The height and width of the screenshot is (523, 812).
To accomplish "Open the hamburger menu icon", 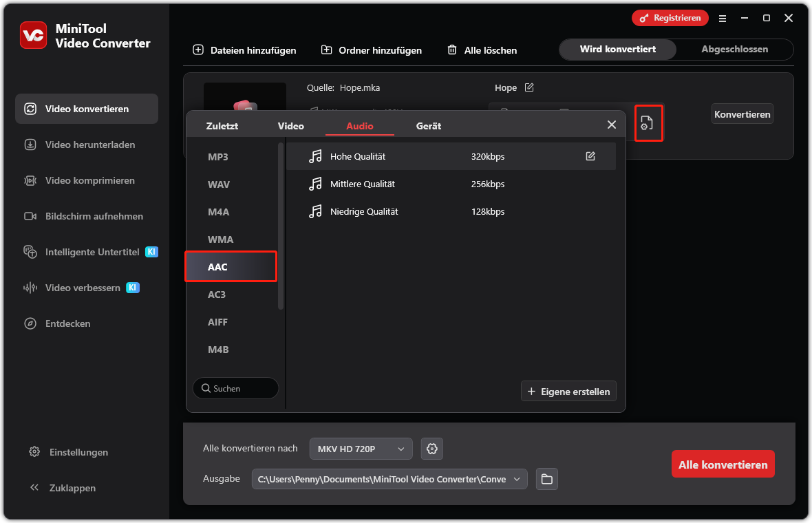I will point(723,18).
